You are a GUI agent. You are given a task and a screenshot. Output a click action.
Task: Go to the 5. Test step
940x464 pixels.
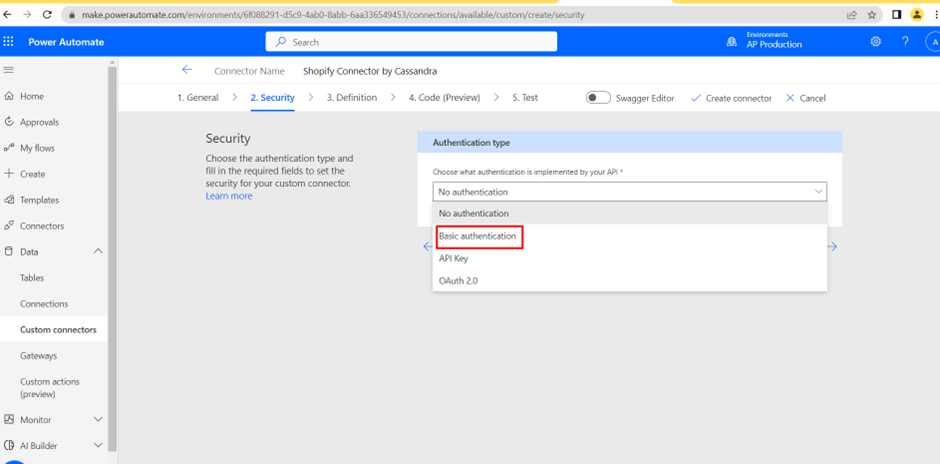pos(525,98)
